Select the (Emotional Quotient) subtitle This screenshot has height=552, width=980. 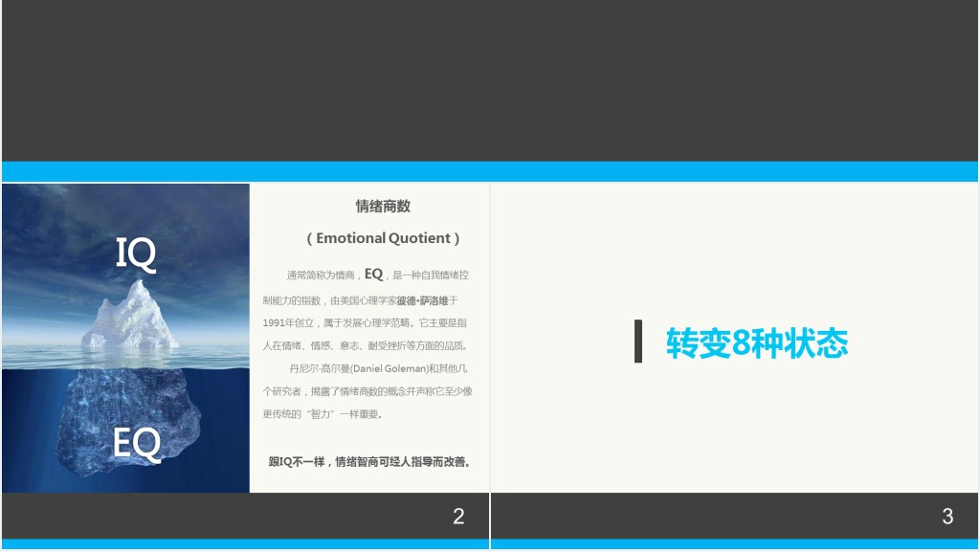tap(383, 238)
